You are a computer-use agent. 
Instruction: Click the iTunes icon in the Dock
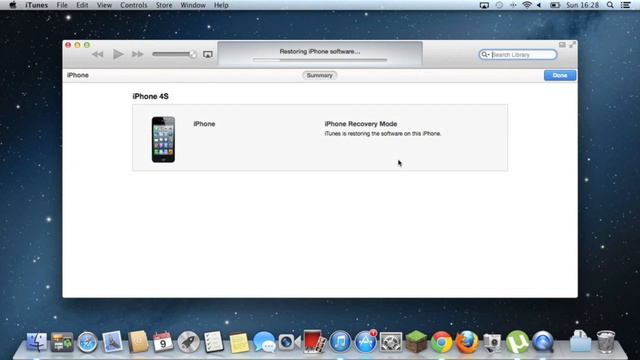click(x=340, y=342)
